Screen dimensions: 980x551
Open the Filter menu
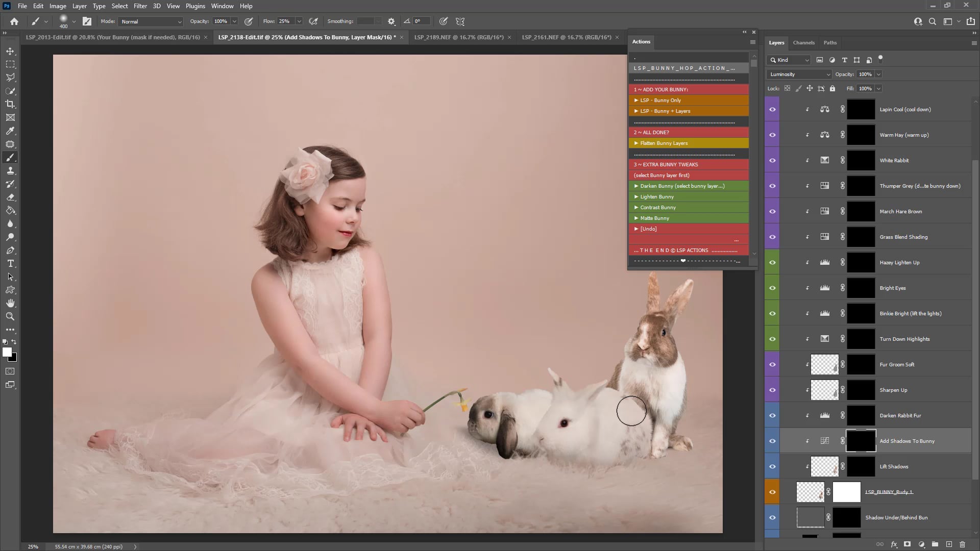[140, 6]
